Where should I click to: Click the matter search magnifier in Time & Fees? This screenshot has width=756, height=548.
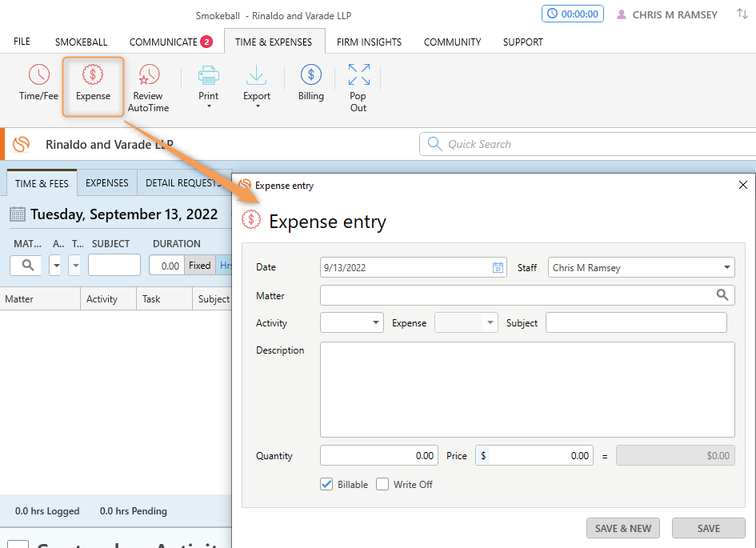point(27,265)
